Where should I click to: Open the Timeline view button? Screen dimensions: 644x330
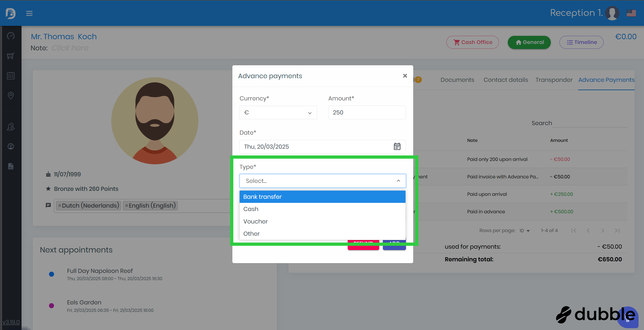tap(581, 42)
